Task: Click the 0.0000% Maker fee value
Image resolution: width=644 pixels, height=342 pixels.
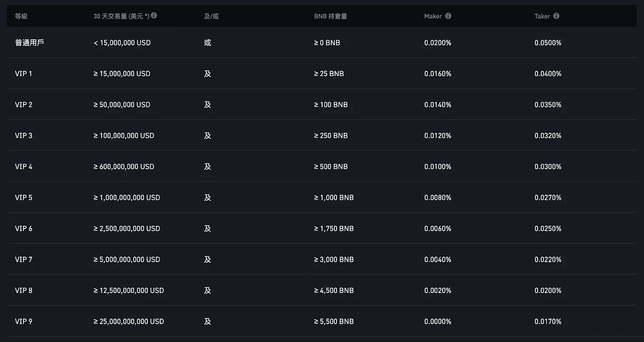Action: pyautogui.click(x=437, y=322)
